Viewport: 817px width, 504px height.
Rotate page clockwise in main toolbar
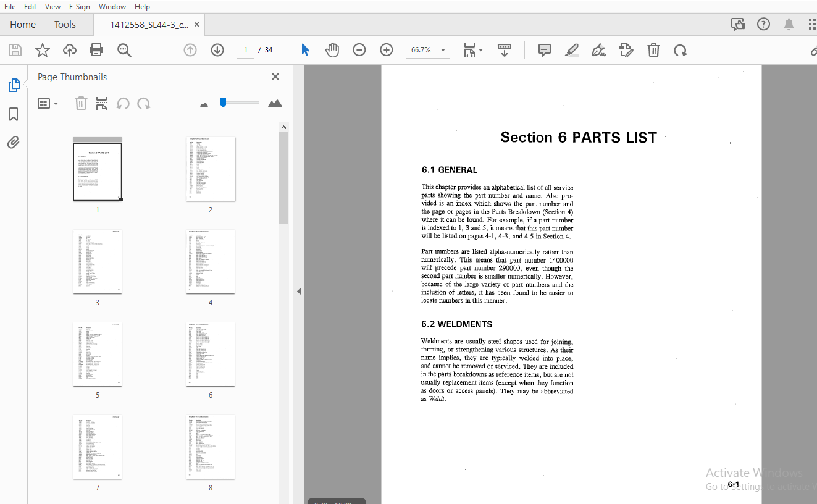click(681, 50)
